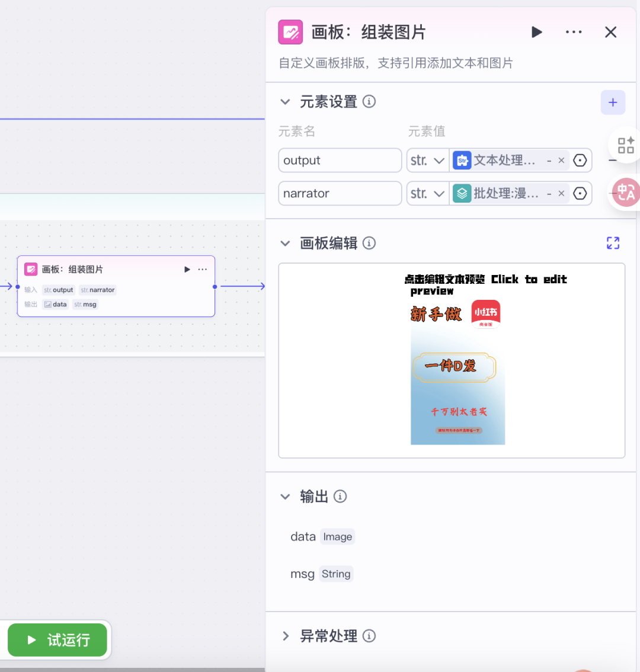Click the green 试运行 button
Viewport: 640px width, 672px height.
[x=57, y=640]
